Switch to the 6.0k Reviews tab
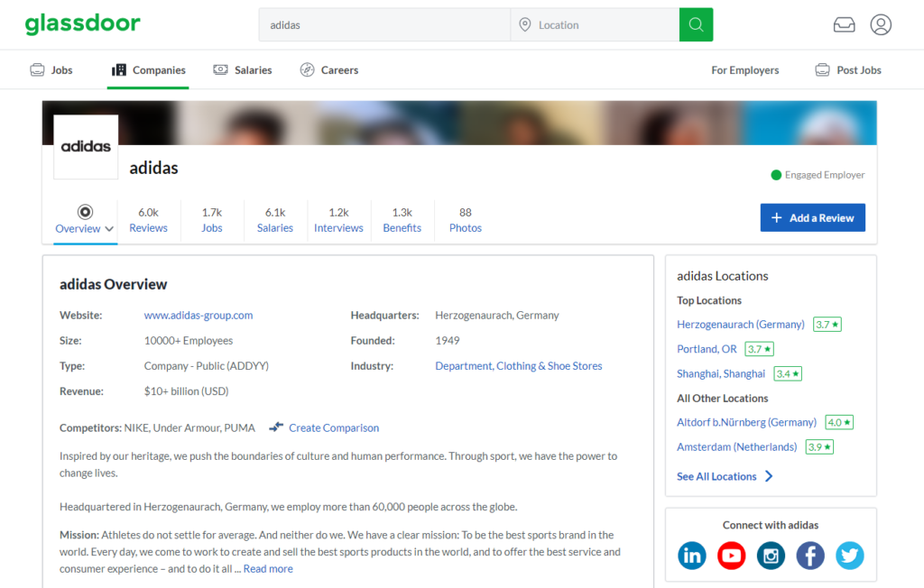This screenshot has height=588, width=924. coord(149,220)
